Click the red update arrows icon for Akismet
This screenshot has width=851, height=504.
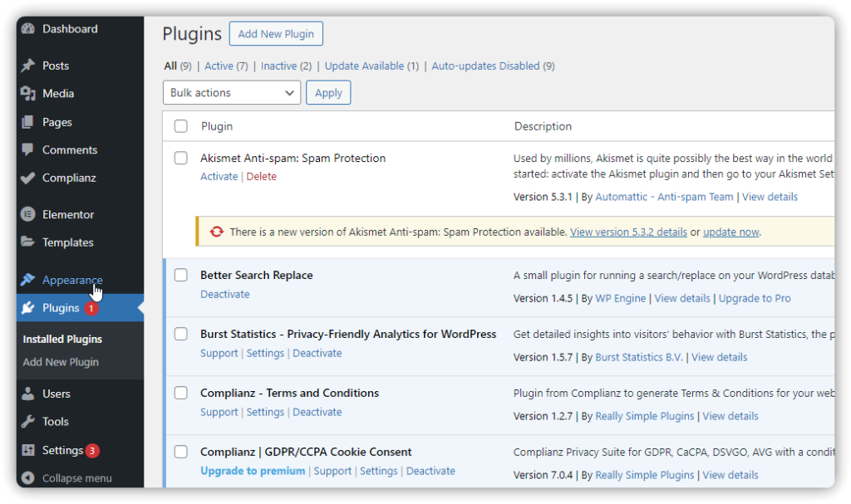[x=217, y=232]
